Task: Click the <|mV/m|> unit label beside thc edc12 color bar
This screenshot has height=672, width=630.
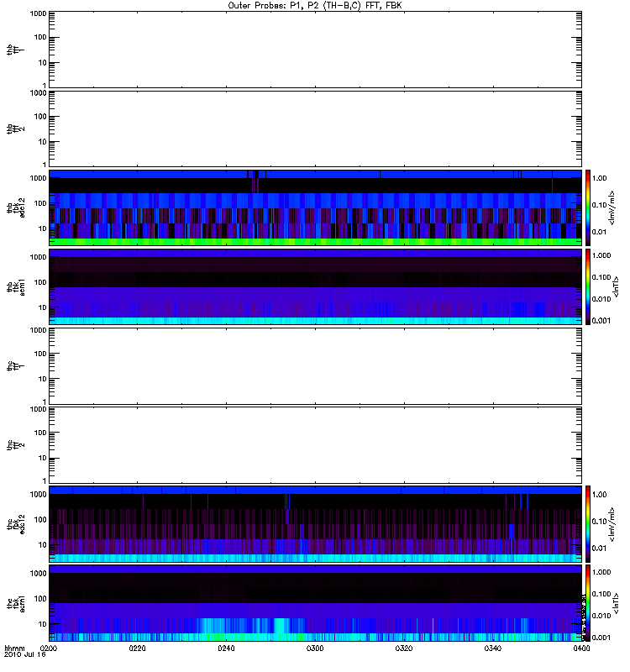Action: point(612,524)
